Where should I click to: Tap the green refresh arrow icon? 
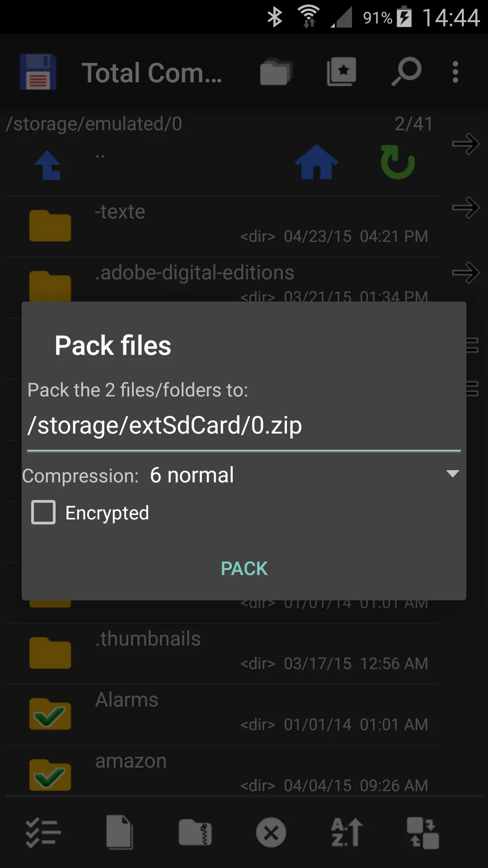[397, 164]
